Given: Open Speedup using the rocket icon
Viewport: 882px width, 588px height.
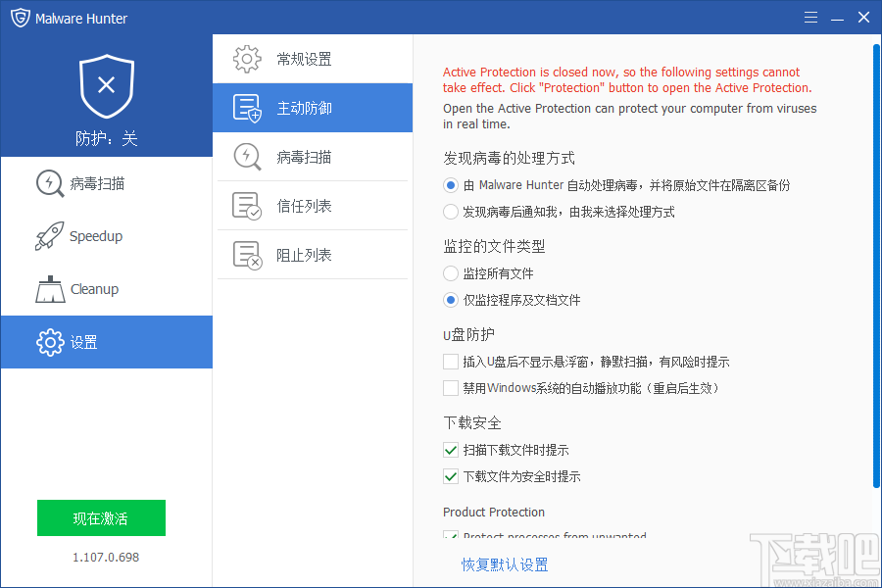Looking at the screenshot, I should click(50, 236).
